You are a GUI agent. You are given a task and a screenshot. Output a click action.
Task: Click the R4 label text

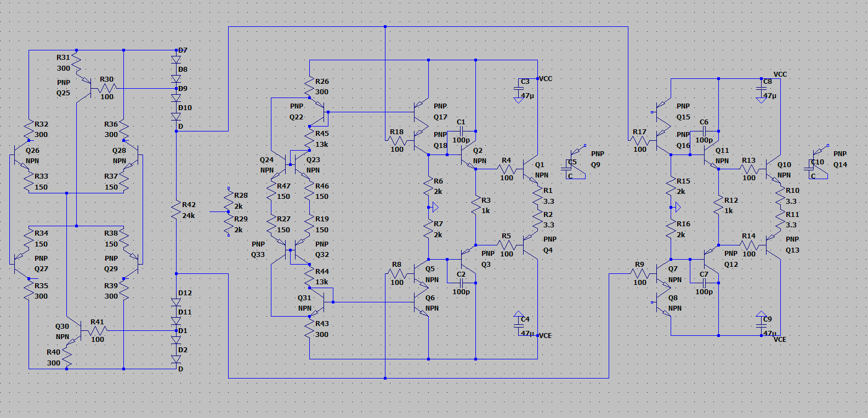(x=506, y=161)
